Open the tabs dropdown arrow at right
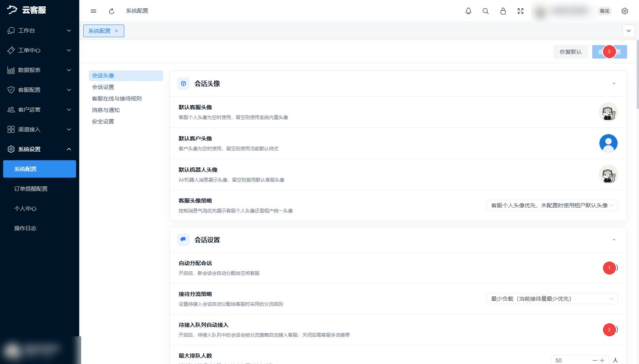 (x=629, y=31)
